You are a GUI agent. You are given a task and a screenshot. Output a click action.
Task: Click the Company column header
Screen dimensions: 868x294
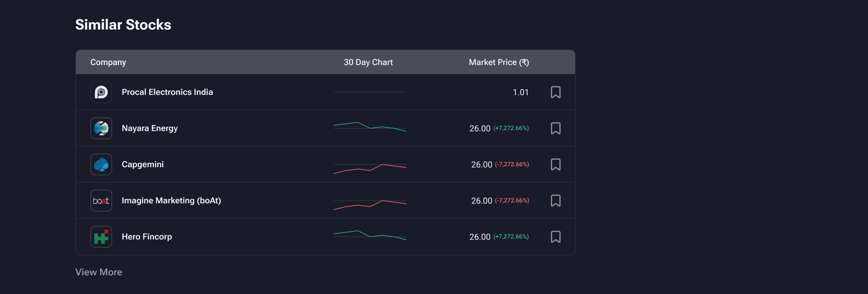click(x=108, y=62)
